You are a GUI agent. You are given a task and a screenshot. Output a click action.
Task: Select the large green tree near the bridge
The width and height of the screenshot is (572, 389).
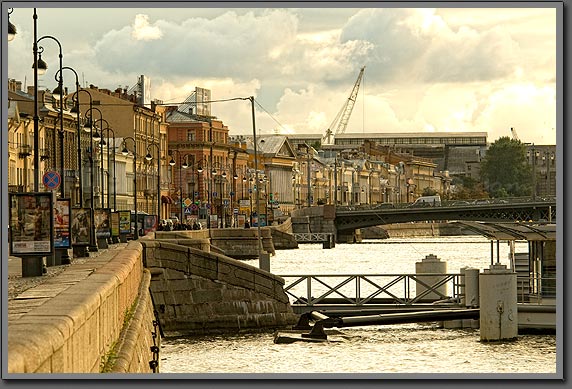click(505, 167)
